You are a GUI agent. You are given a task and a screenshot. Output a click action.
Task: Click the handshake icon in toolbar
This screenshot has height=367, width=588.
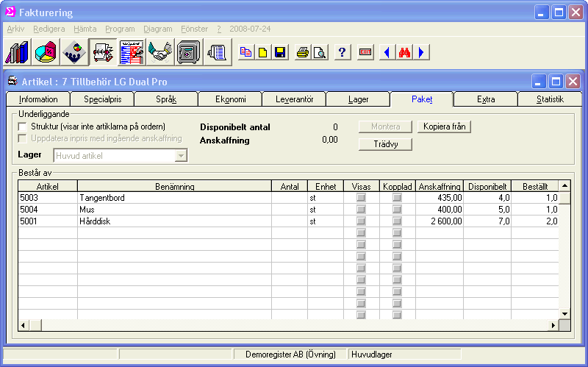[160, 52]
